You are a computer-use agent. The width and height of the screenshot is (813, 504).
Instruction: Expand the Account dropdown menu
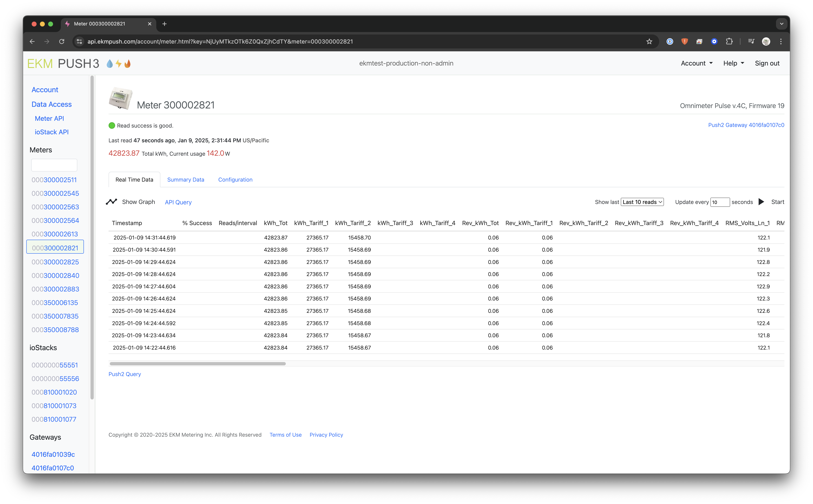pyautogui.click(x=697, y=63)
